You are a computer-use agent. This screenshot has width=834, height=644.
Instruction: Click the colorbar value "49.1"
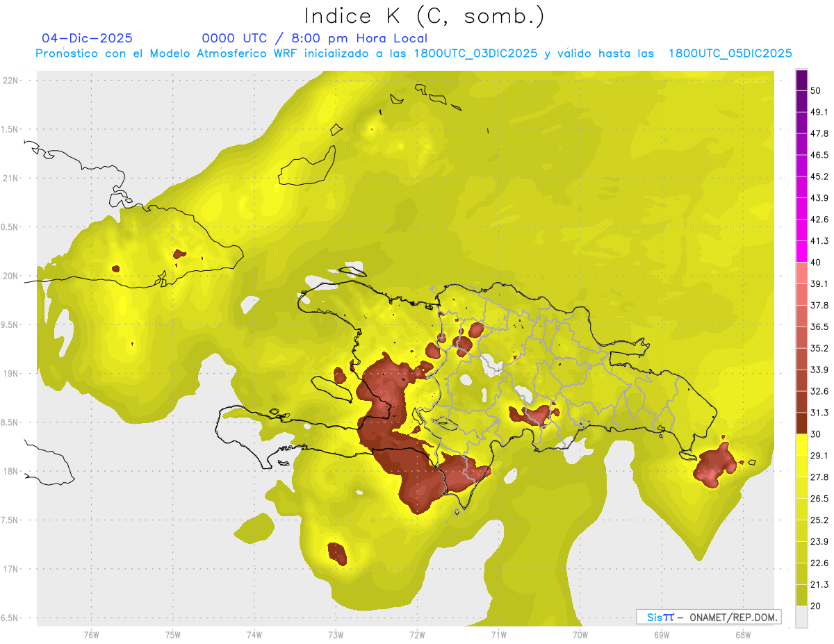tap(819, 112)
